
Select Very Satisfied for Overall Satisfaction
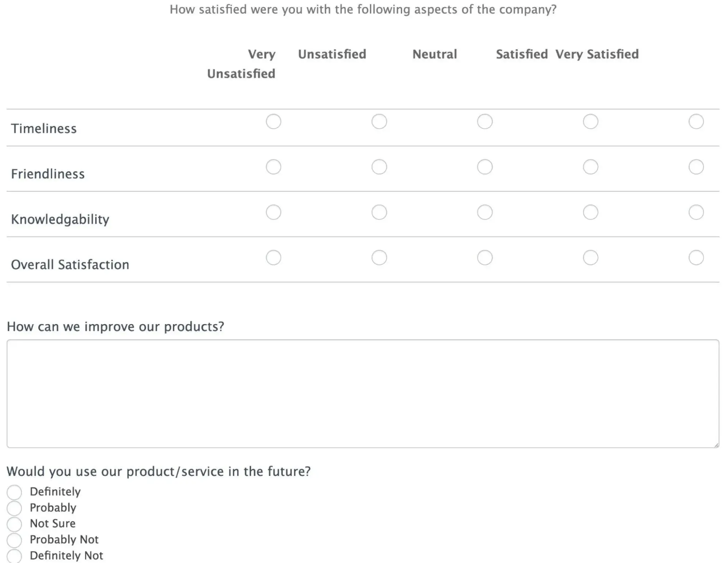coord(696,257)
